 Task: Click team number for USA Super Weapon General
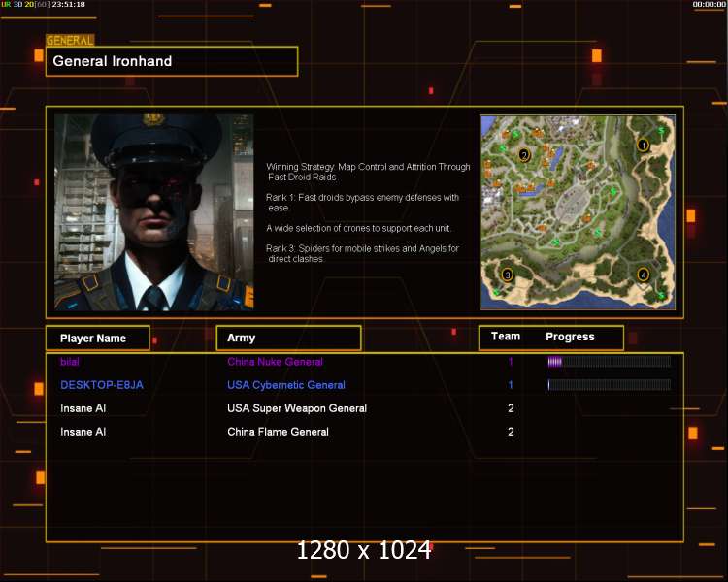[511, 408]
